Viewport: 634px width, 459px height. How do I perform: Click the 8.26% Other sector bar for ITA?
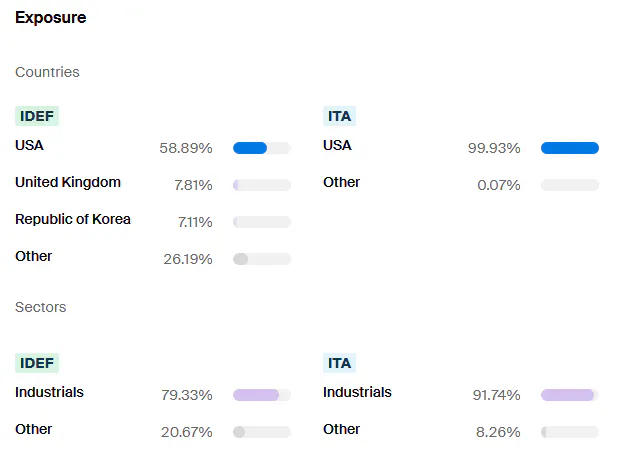click(x=569, y=432)
